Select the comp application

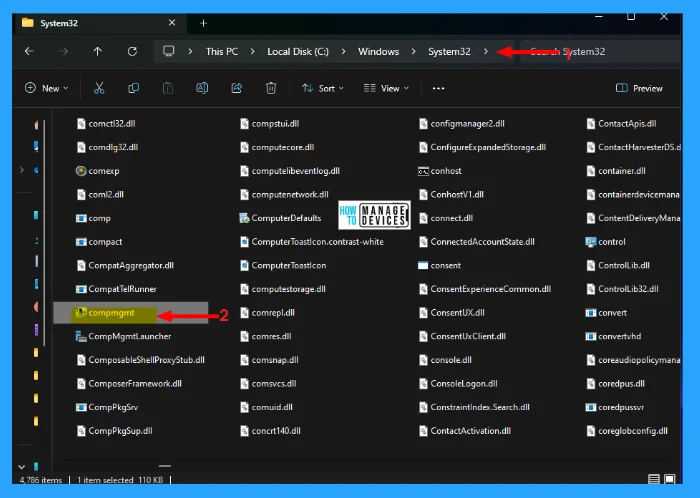(x=93, y=218)
